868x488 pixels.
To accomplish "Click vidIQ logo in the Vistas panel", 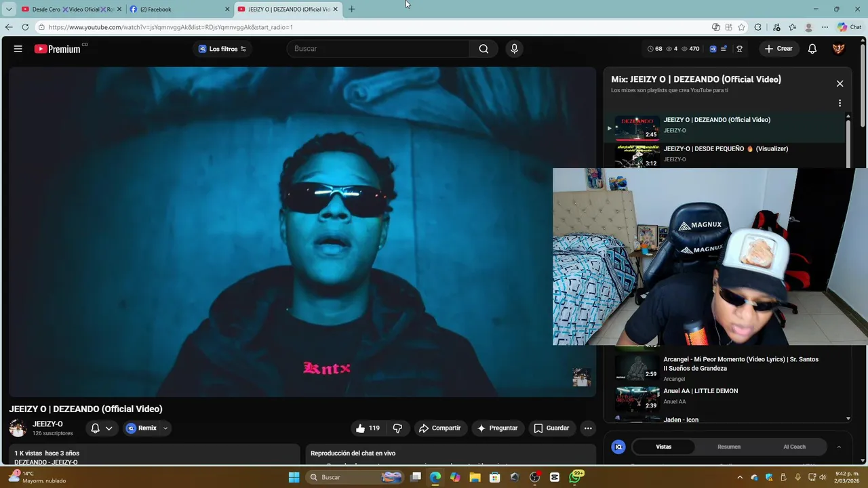I will (x=618, y=447).
